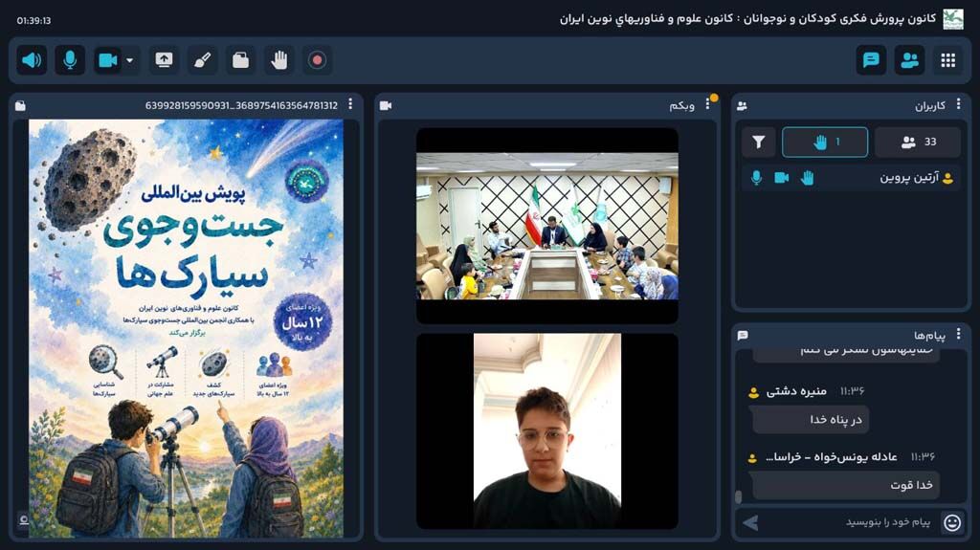
Task: Toggle the chat panel icon
Action: (871, 60)
